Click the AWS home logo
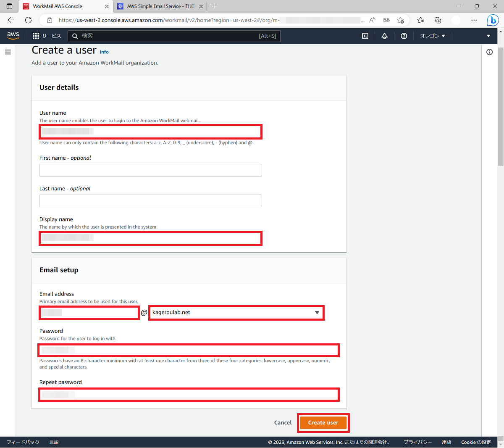Screen dimensions: 504x448 click(x=13, y=36)
